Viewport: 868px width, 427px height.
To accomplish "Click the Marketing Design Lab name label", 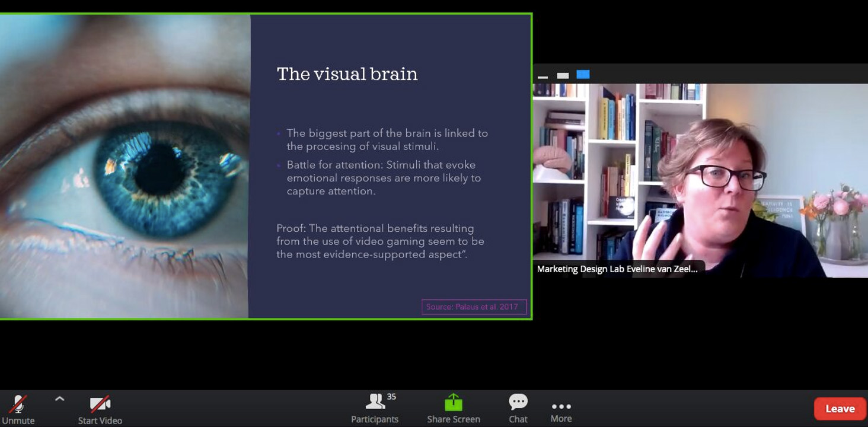I will [x=617, y=269].
